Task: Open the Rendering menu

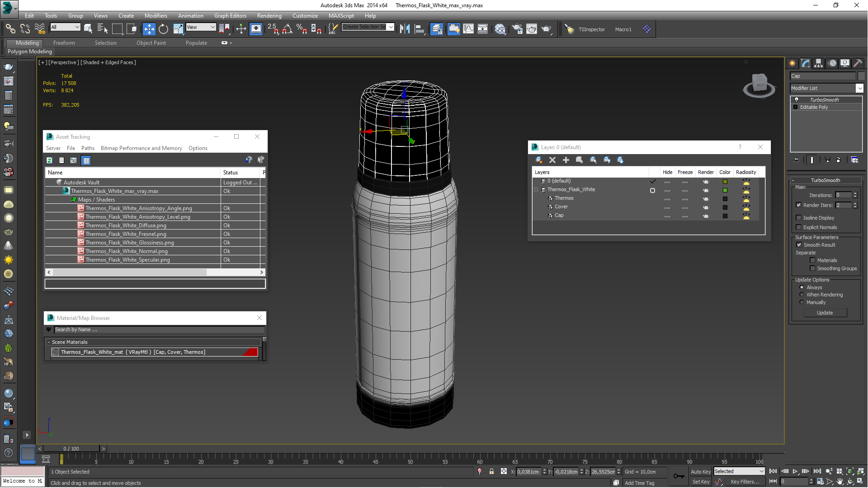Action: tap(269, 16)
